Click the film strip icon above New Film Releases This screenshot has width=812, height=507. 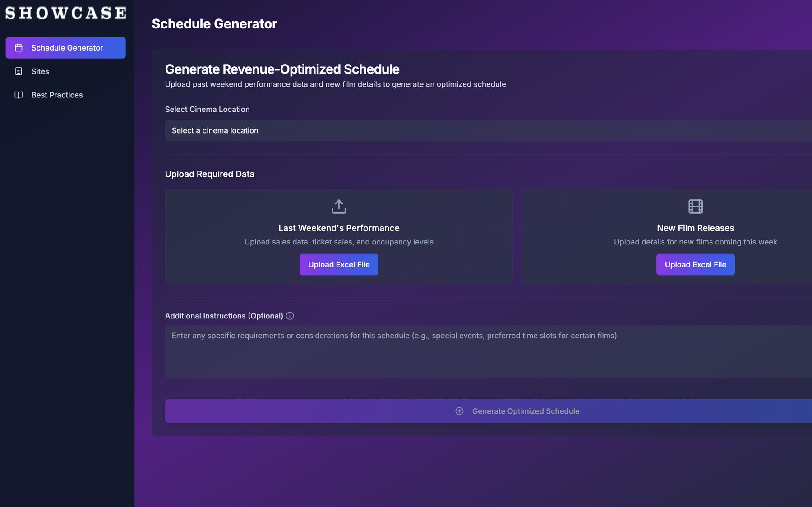pos(696,207)
